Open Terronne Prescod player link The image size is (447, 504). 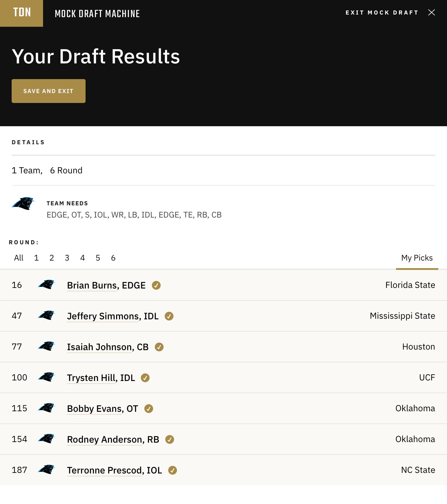click(114, 470)
